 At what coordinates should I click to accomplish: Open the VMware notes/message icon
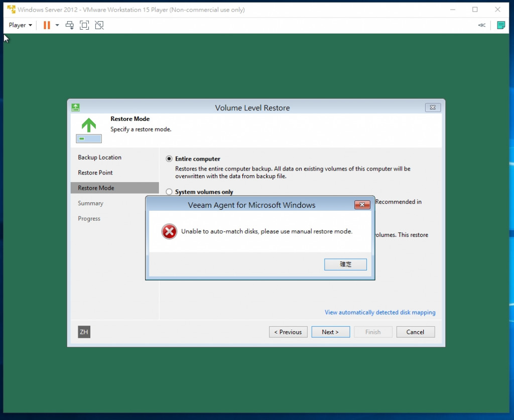pyautogui.click(x=501, y=25)
